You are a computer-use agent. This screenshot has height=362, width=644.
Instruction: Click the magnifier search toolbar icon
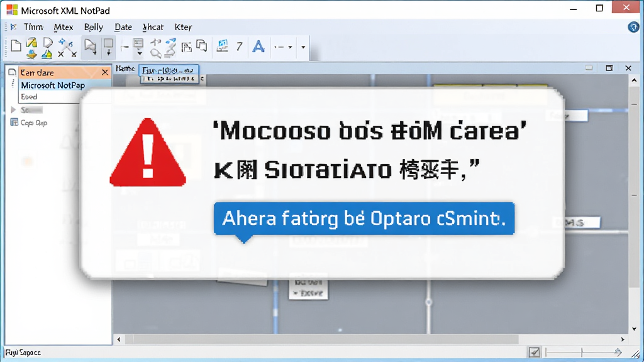pyautogui.click(x=156, y=53)
